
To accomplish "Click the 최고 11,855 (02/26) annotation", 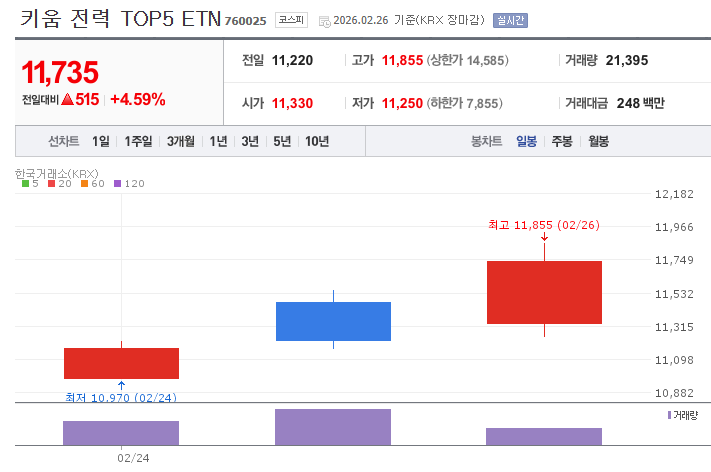I will (544, 225).
